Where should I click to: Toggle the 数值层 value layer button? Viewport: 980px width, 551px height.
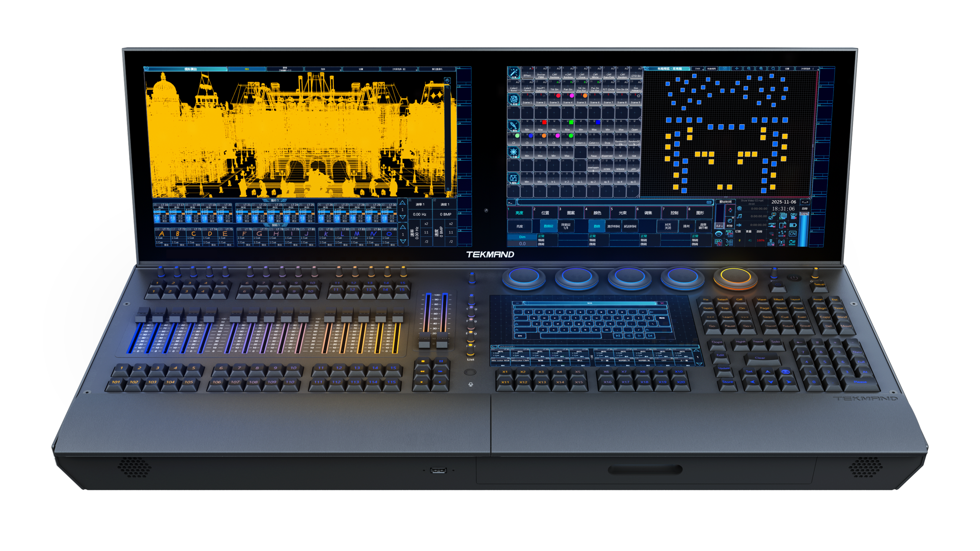pyautogui.click(x=548, y=226)
